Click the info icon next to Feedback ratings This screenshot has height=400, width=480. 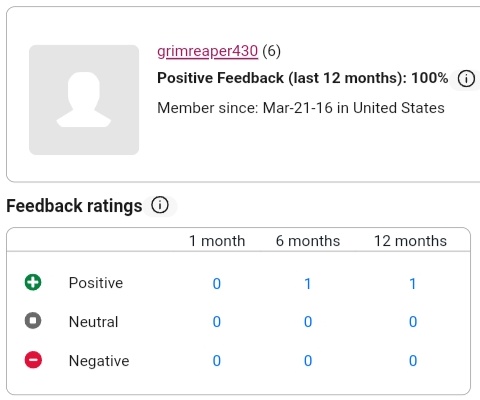coord(160,205)
